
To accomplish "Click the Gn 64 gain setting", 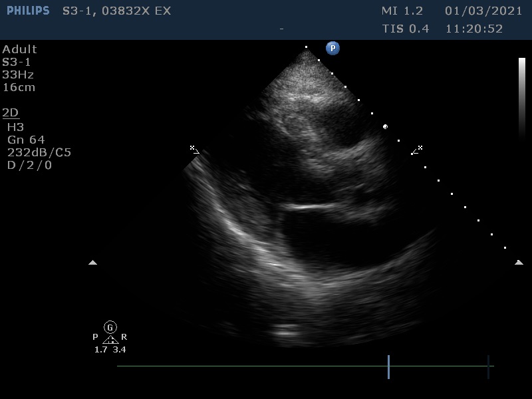I will point(26,140).
